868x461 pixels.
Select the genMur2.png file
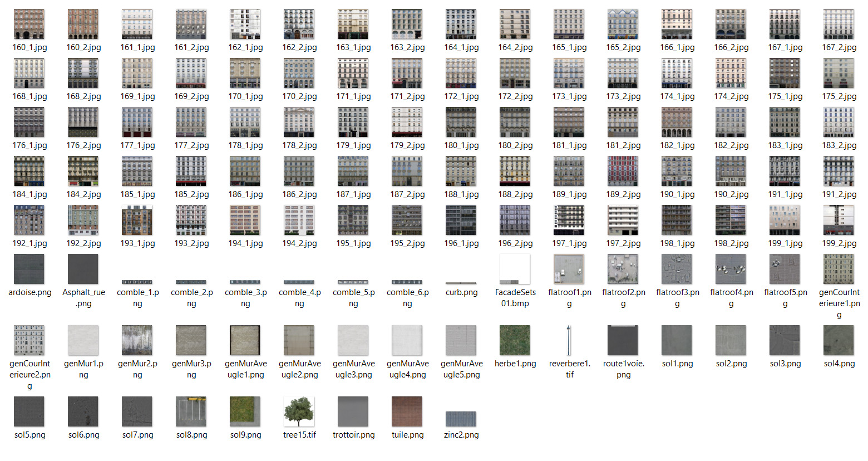(x=137, y=340)
